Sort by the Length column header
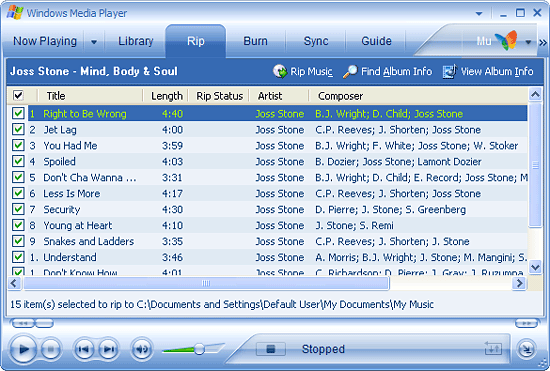Image resolution: width=550 pixels, height=371 pixels. (166, 96)
